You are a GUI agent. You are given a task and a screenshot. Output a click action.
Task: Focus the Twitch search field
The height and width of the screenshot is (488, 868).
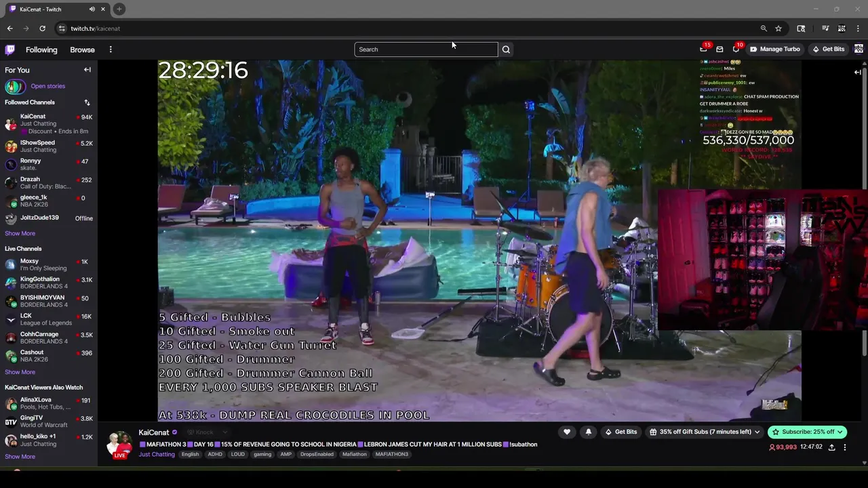pos(426,49)
